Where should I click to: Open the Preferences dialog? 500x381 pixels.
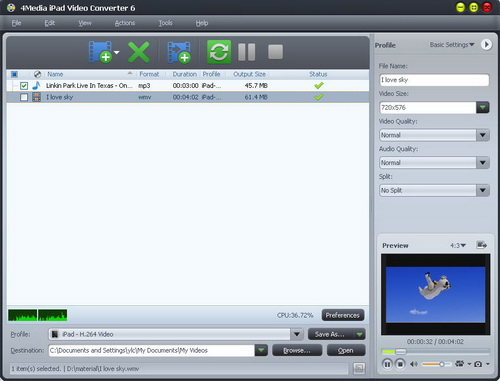pyautogui.click(x=343, y=315)
